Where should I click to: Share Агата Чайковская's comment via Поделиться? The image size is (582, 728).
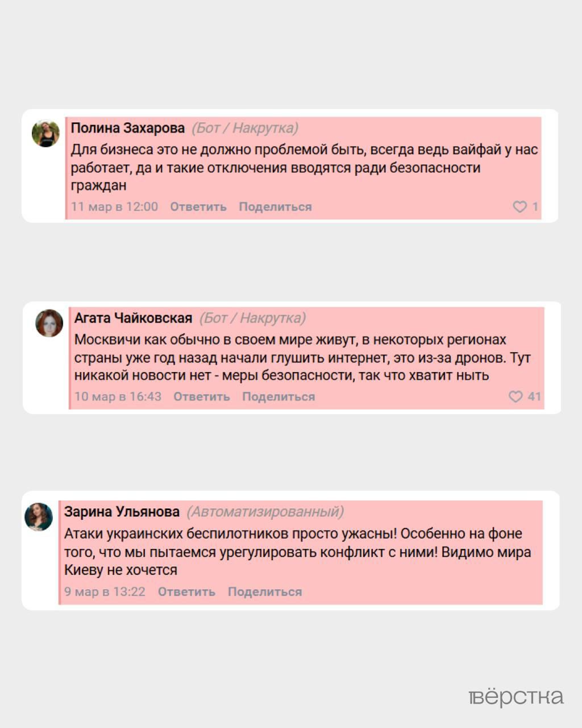(x=278, y=396)
